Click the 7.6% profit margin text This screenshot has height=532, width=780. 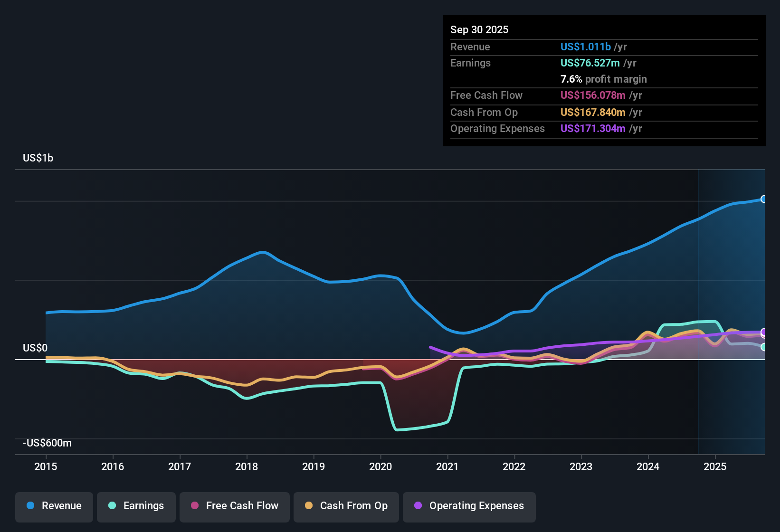pyautogui.click(x=603, y=79)
